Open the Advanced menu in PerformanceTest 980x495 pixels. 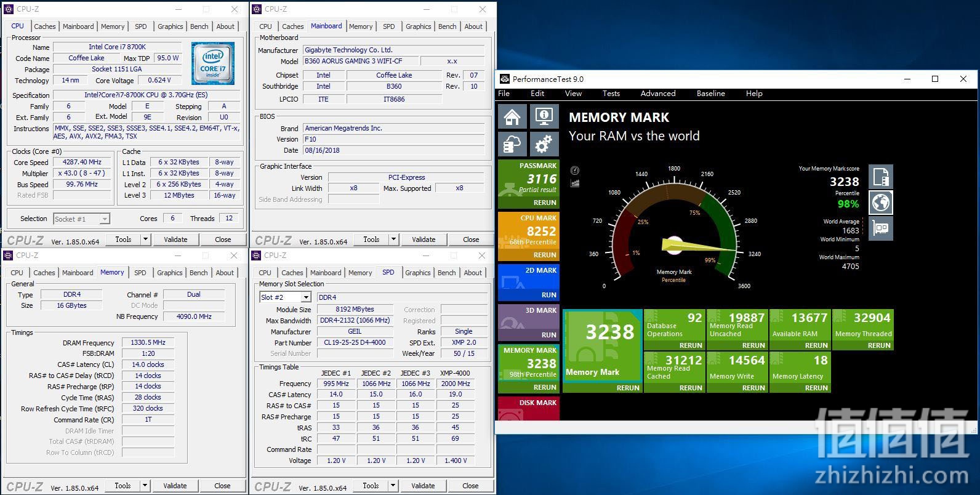(658, 94)
